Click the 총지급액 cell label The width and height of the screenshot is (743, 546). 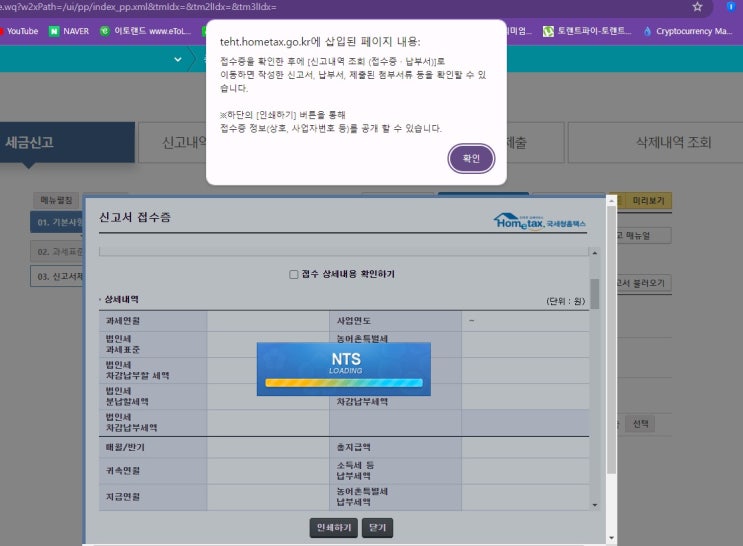pos(353,447)
